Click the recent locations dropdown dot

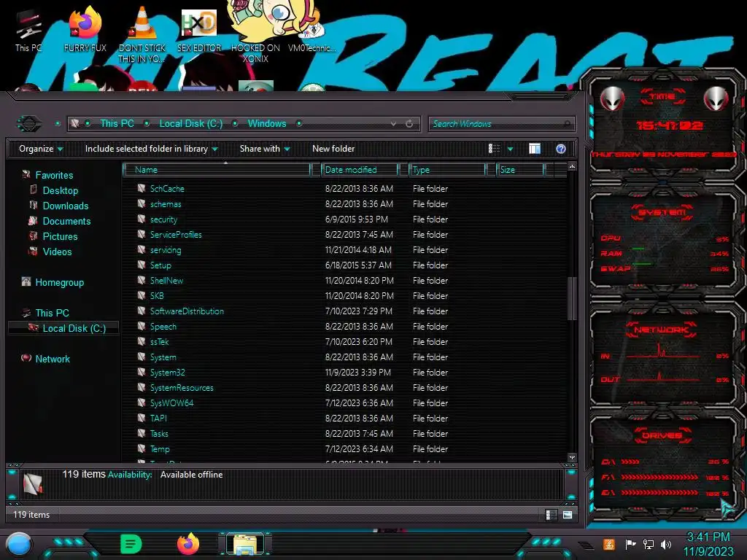coord(58,124)
